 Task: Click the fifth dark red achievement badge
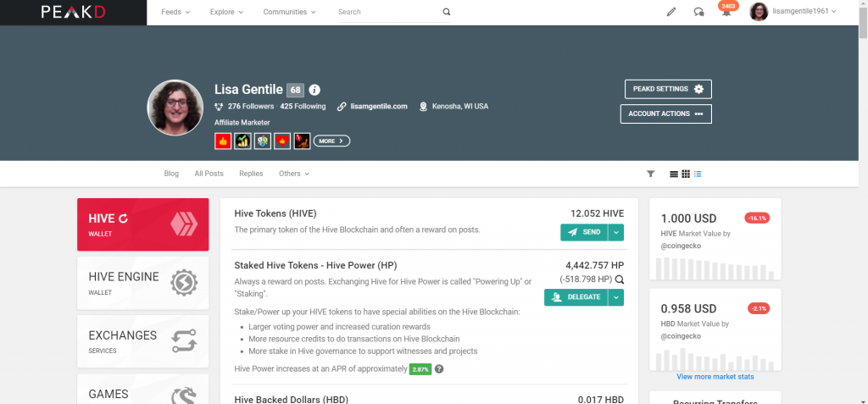(x=303, y=141)
